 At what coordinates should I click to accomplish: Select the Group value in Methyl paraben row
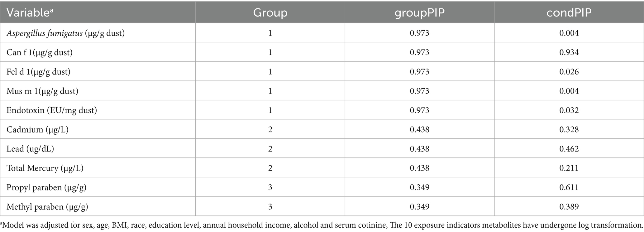pyautogui.click(x=270, y=207)
